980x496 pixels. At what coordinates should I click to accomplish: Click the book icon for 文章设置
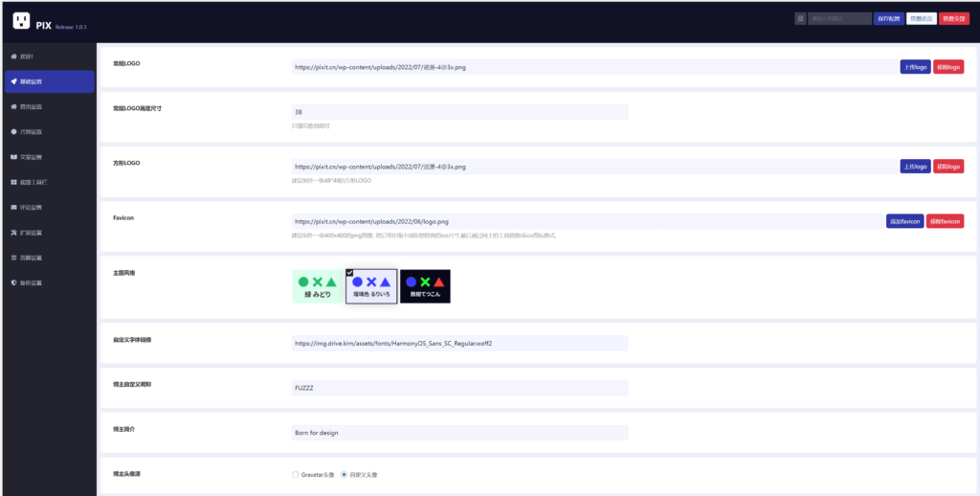click(13, 156)
